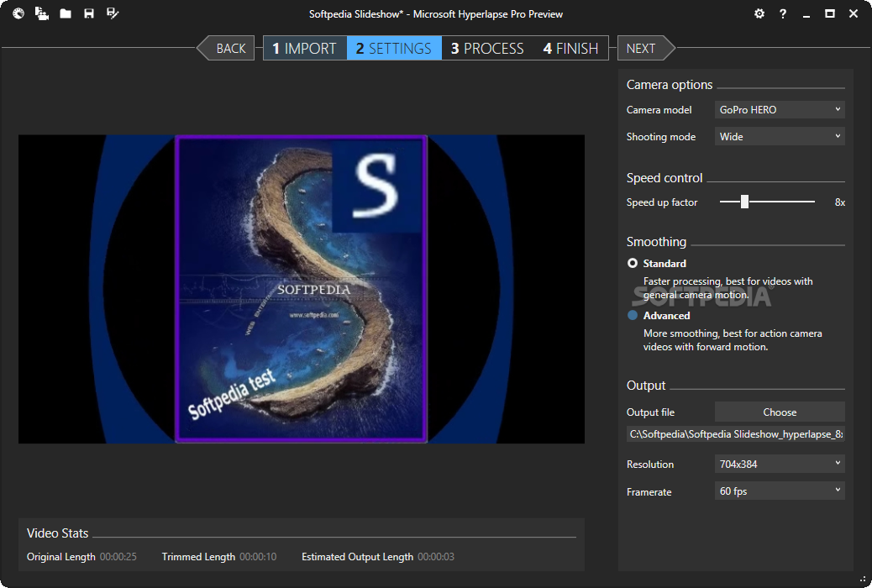Go to the 1 IMPORT step
Image resolution: width=872 pixels, height=588 pixels.
305,49
